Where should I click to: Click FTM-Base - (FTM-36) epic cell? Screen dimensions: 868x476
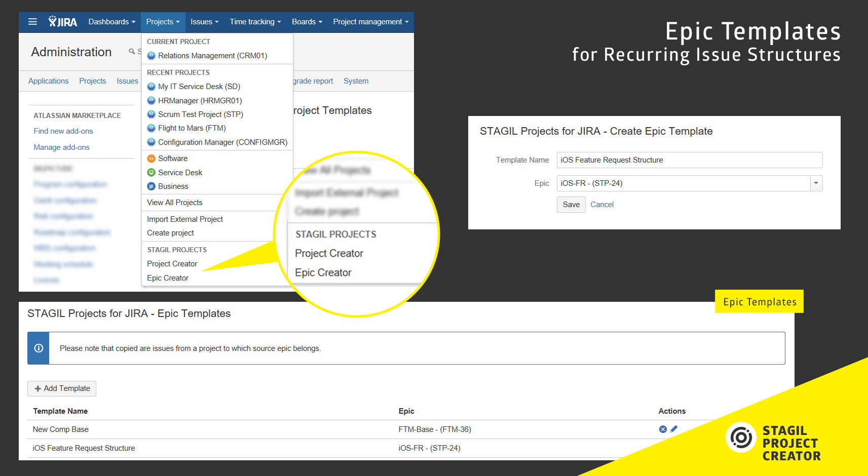435,429
